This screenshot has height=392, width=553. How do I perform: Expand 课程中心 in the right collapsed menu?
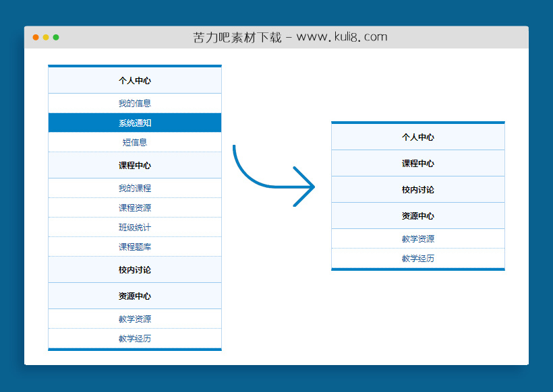point(418,164)
